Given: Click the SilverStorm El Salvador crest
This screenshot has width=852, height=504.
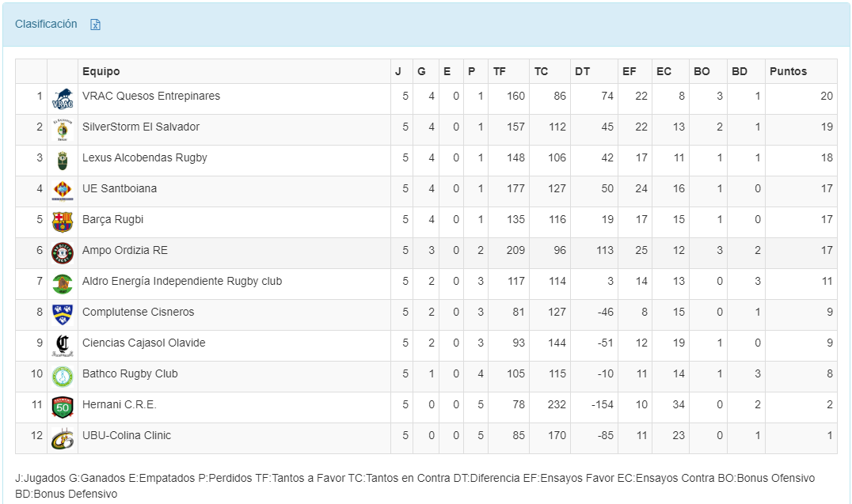Looking at the screenshot, I should (x=63, y=130).
